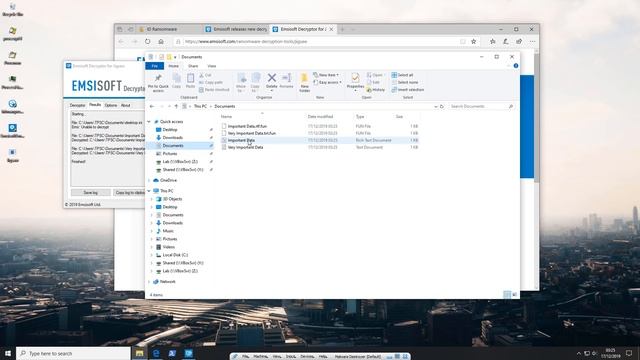Image resolution: width=640 pixels, height=360 pixels.
Task: Click the browser vertical scrollbar thumb
Action: [x=536, y=118]
